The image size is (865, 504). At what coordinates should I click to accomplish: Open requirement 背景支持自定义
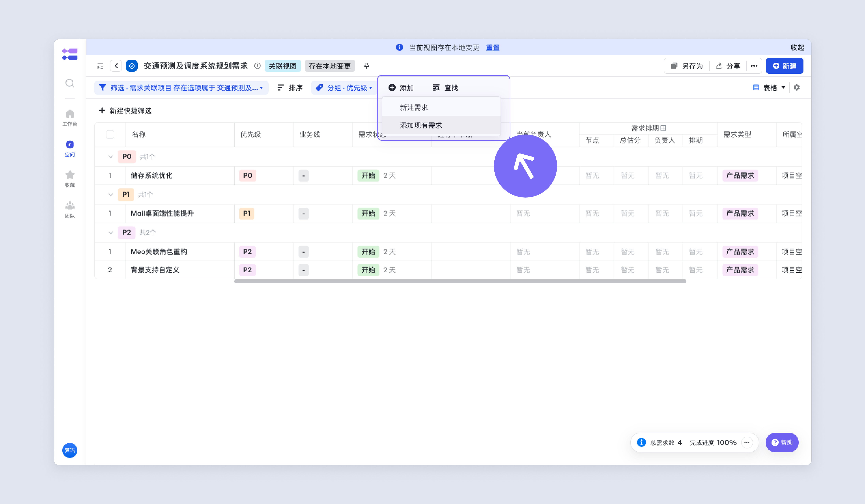[x=155, y=270]
